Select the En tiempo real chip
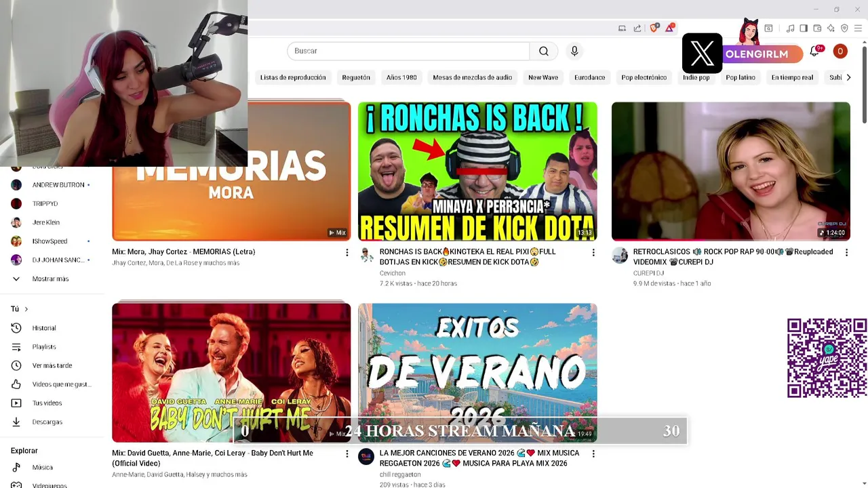Screen dimensions: 868x488 click(792, 77)
